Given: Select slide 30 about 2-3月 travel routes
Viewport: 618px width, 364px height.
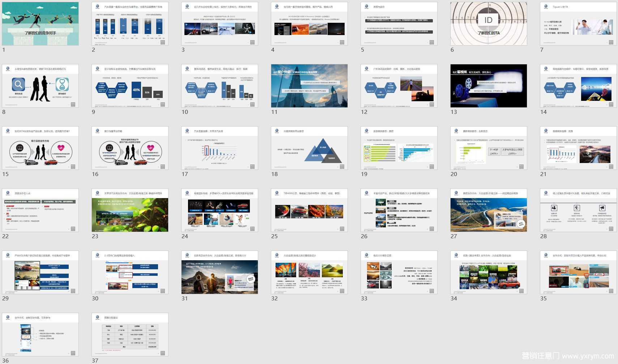Looking at the screenshot, I should (x=130, y=272).
